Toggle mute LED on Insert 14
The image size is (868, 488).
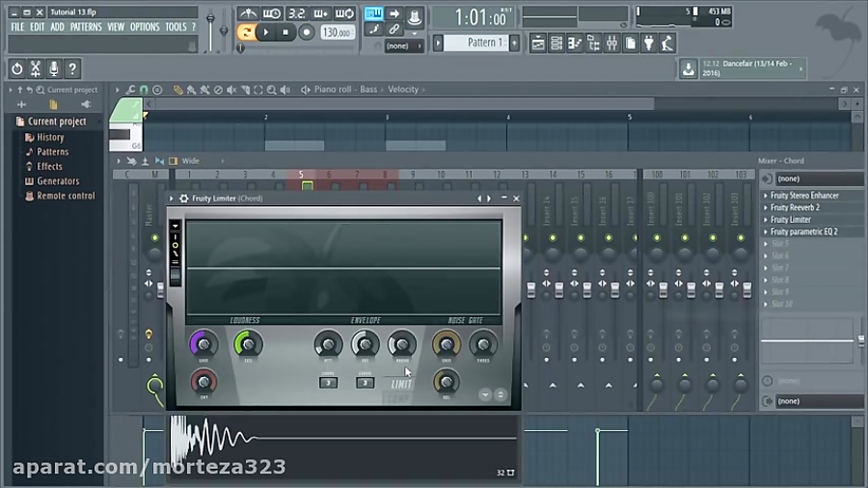(x=553, y=238)
